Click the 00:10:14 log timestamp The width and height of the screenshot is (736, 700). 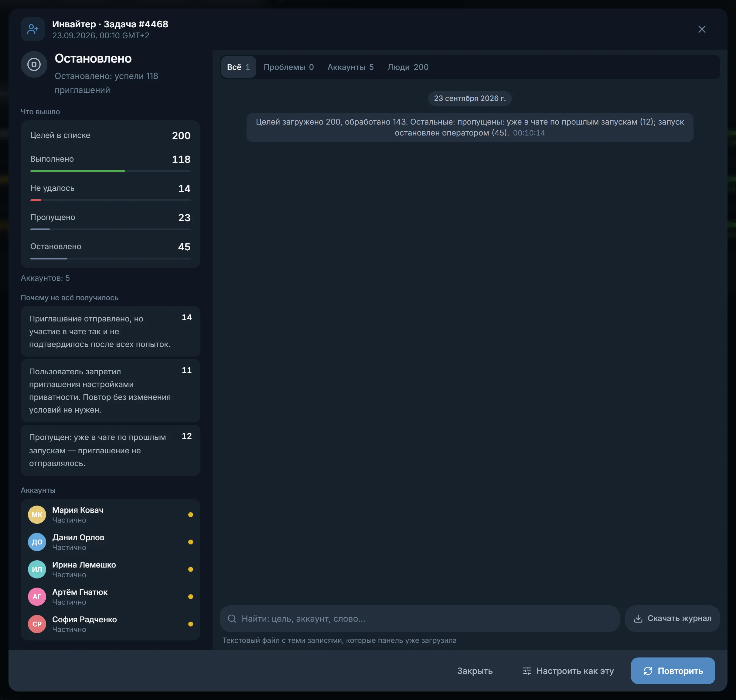point(529,133)
